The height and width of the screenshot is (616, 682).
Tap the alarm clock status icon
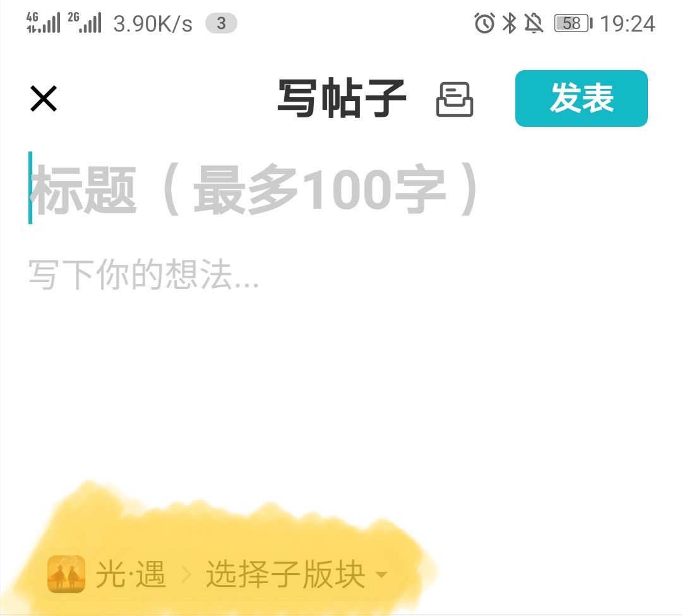[484, 23]
